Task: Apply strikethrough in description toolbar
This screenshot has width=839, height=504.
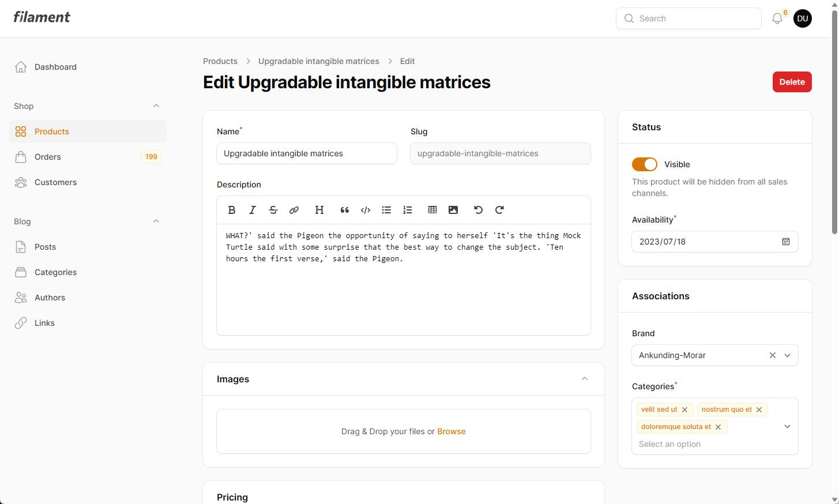Action: point(273,210)
